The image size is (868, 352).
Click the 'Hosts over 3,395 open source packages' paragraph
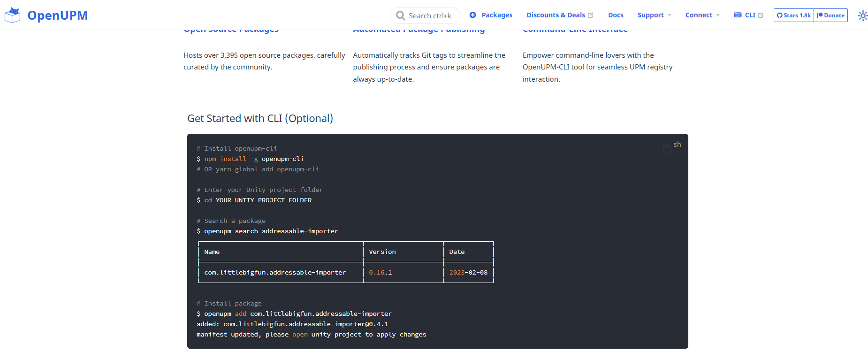[x=264, y=61]
